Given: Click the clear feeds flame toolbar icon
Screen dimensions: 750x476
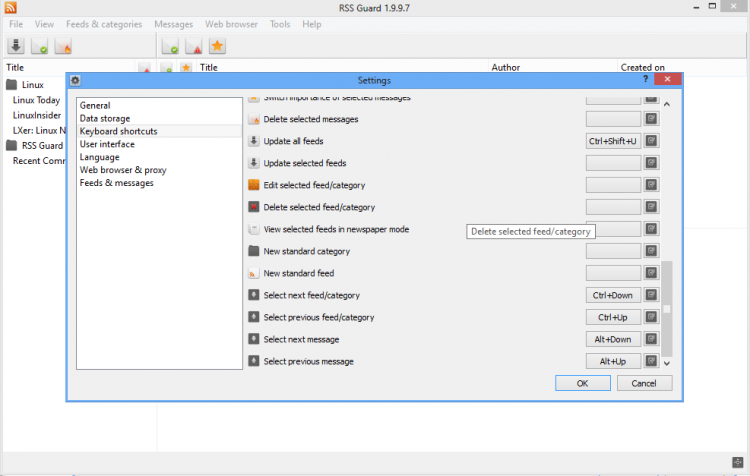Looking at the screenshot, I should (x=63, y=46).
